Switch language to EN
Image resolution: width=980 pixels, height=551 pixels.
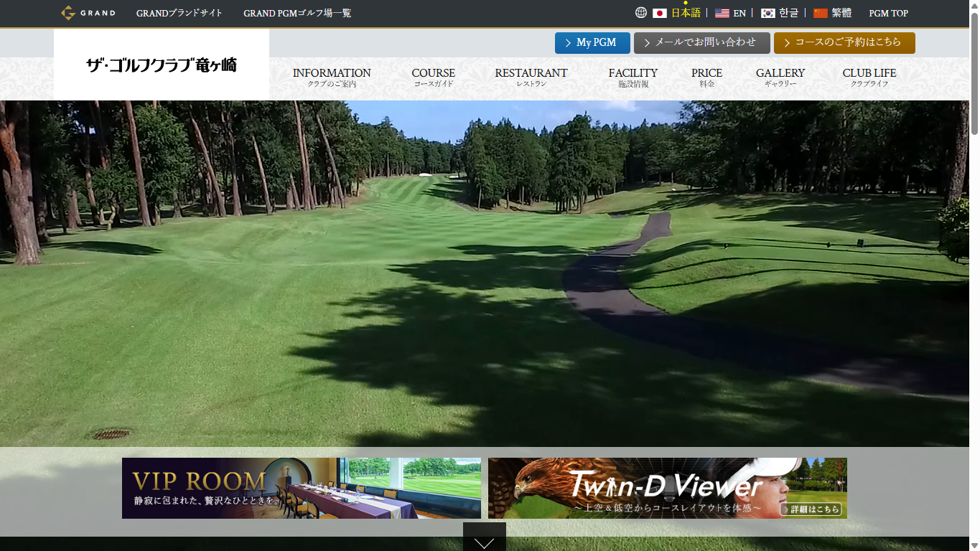739,13
